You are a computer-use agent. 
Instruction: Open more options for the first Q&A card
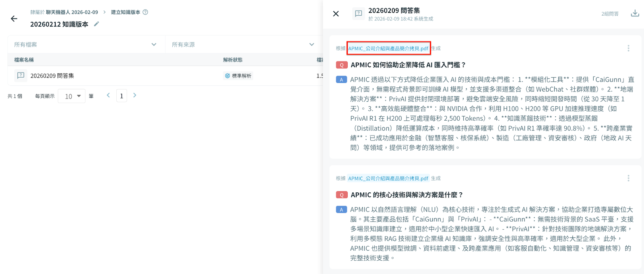pos(628,48)
